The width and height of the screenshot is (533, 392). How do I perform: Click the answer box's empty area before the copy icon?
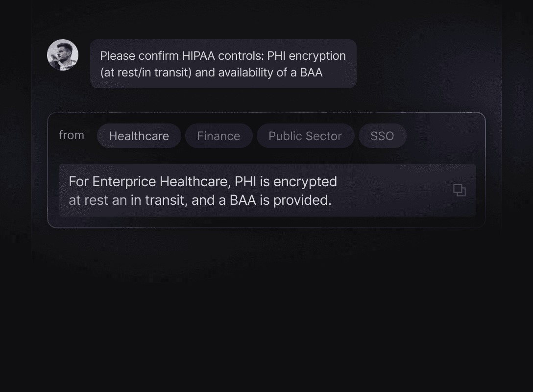(x=394, y=191)
